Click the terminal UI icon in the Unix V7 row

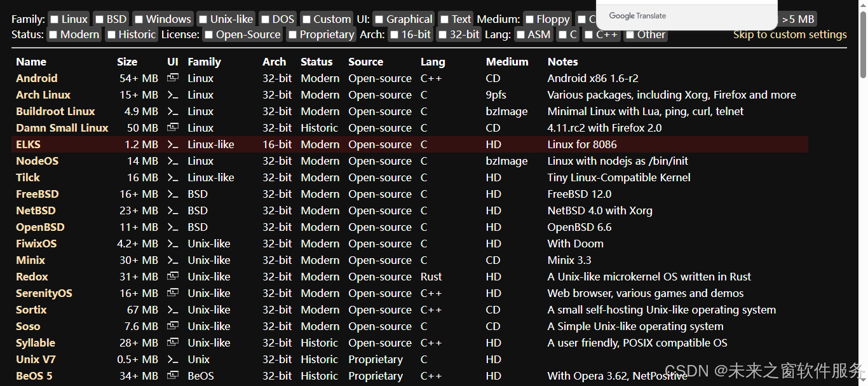pos(172,359)
